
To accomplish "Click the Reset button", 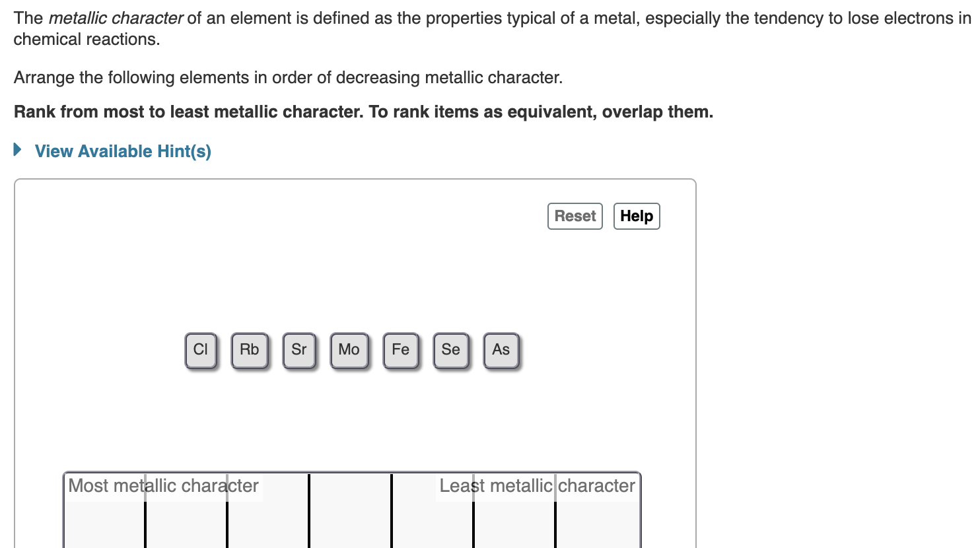I will (x=575, y=216).
